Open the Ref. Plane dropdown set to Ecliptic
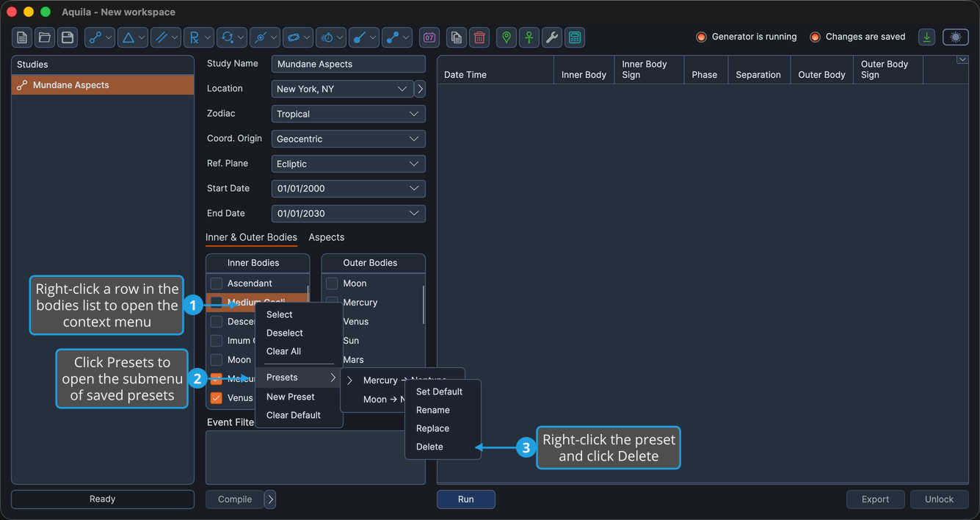The height and width of the screenshot is (520, 980). 349,164
